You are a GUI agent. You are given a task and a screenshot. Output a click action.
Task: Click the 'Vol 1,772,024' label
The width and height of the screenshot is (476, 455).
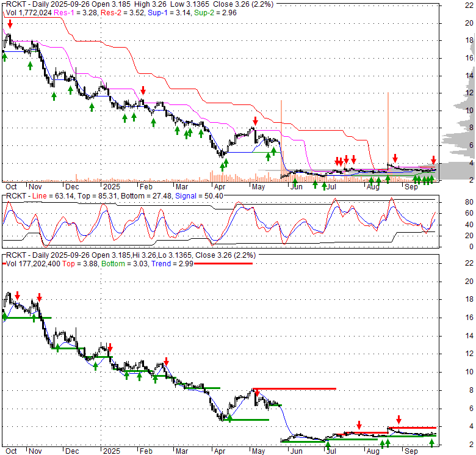29,13
